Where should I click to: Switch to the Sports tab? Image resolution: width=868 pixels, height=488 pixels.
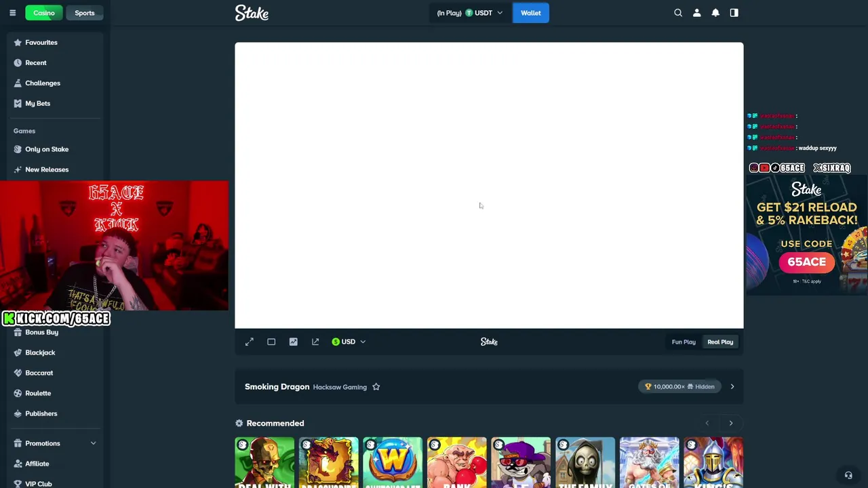(x=85, y=13)
